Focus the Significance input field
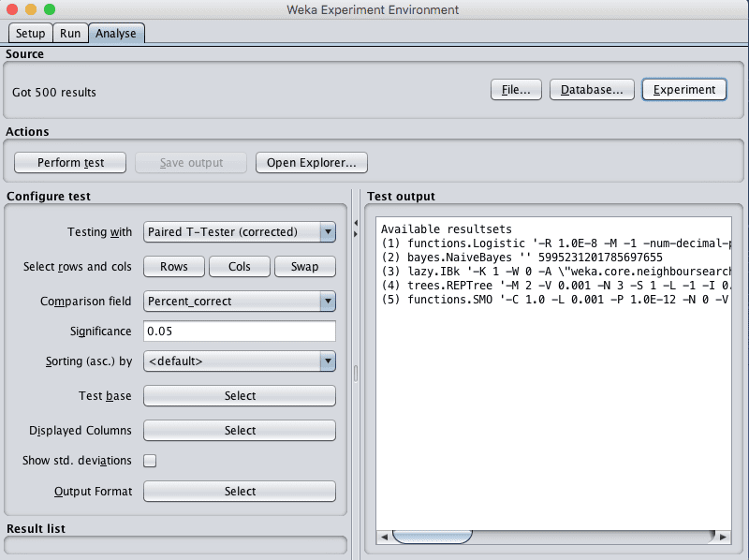 coord(240,332)
